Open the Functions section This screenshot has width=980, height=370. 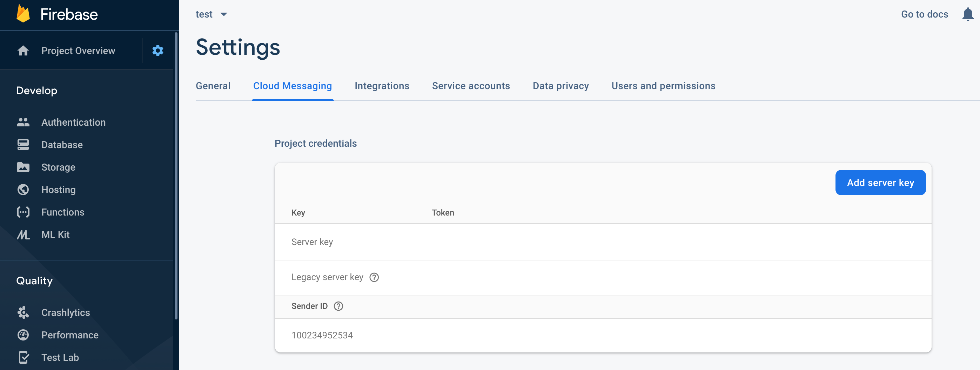[x=23, y=212]
